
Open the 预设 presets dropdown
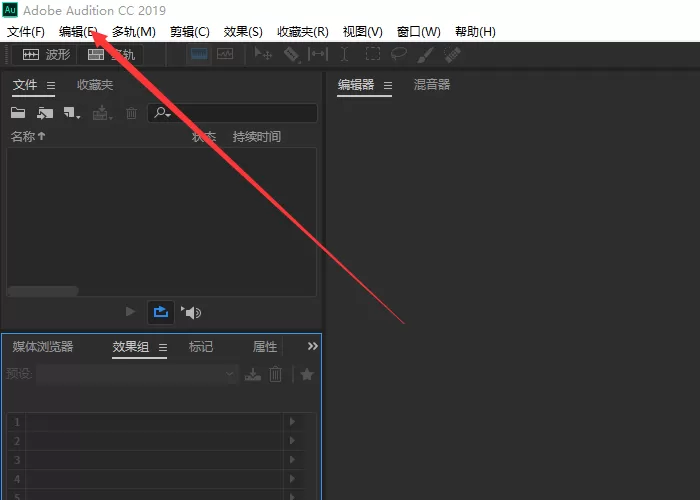pos(137,374)
